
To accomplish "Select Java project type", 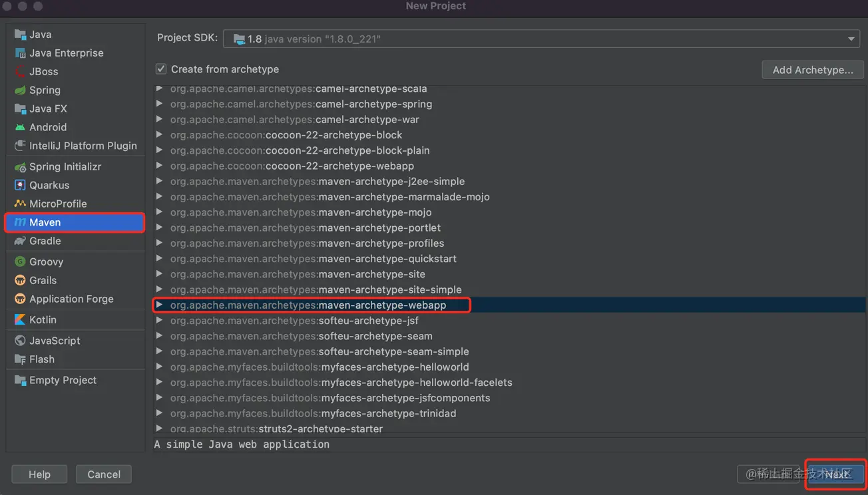I will pos(75,35).
